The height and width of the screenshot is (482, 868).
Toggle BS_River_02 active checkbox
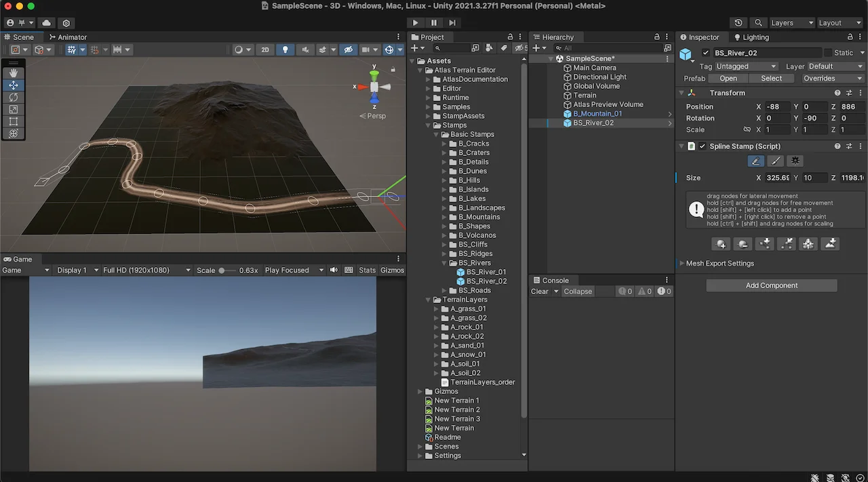click(x=706, y=53)
